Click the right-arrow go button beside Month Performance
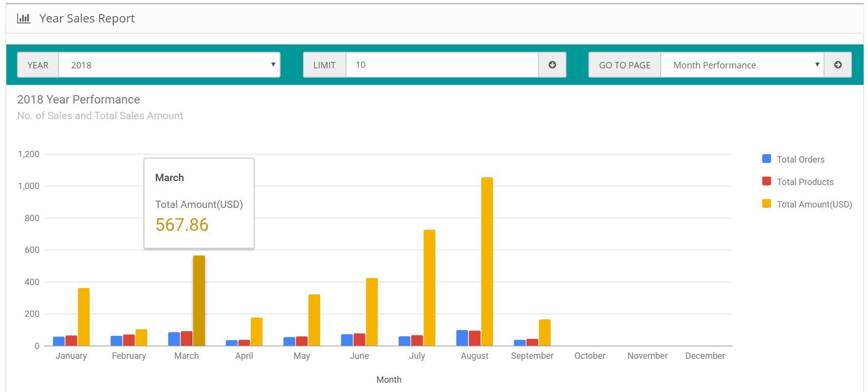Viewport: 868px width, 392px height. coord(838,65)
